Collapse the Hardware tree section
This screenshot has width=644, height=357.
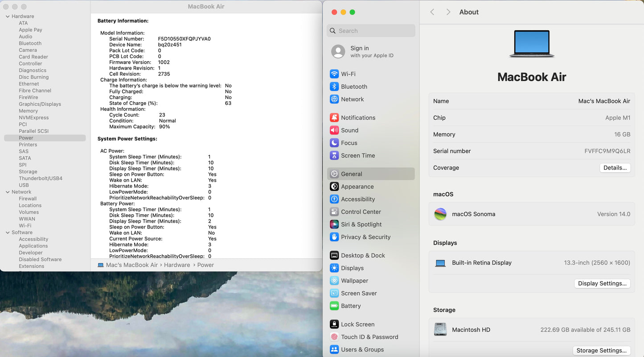[x=8, y=17]
